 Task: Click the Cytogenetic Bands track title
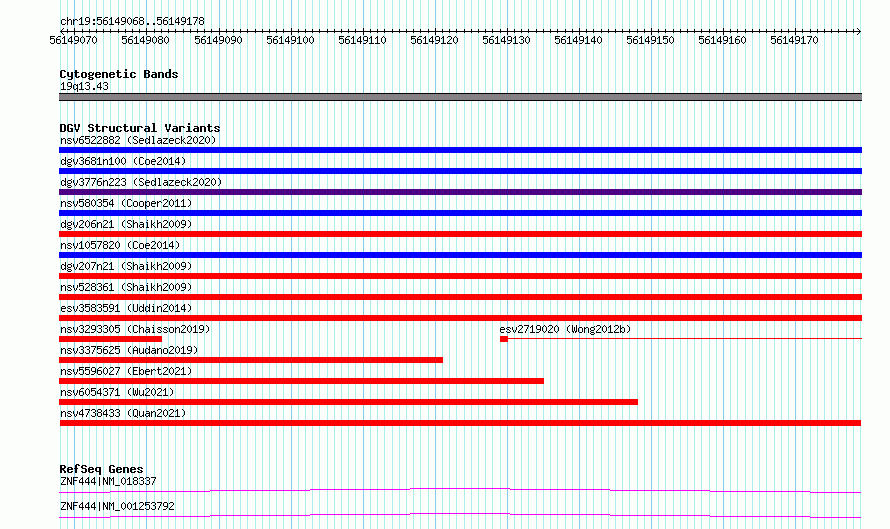[119, 74]
